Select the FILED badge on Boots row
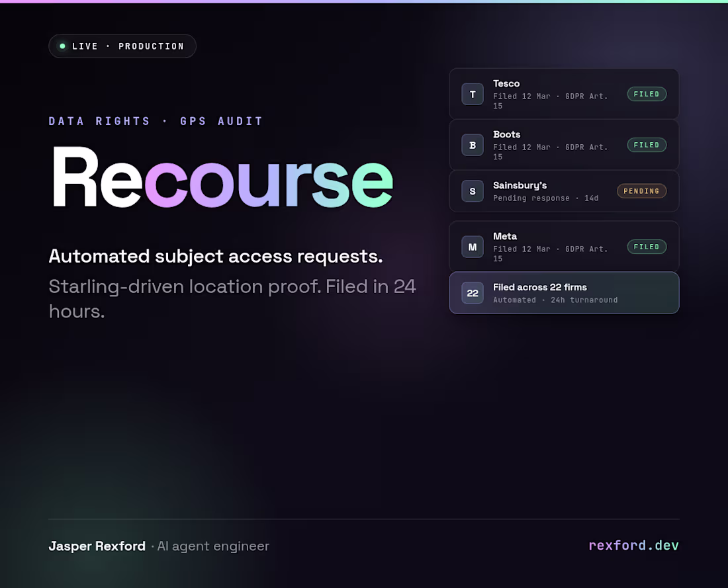 pos(647,146)
